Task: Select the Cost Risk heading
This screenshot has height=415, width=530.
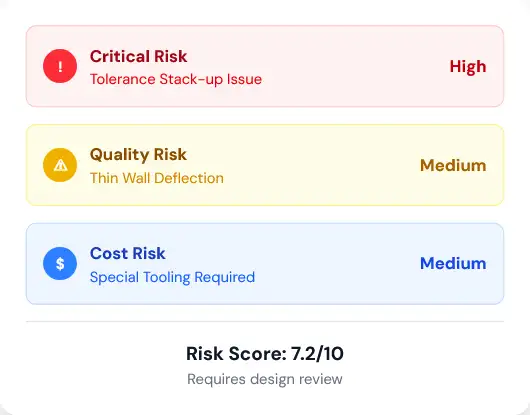Action: point(128,253)
